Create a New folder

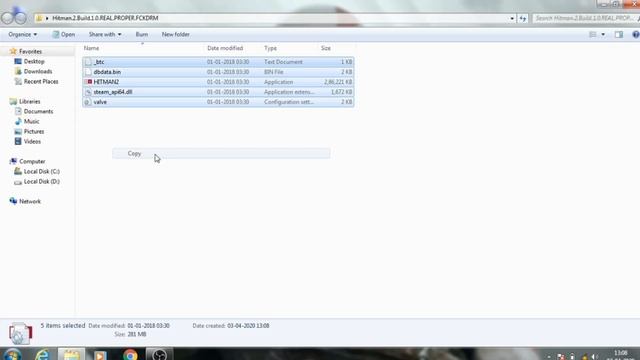coord(176,35)
